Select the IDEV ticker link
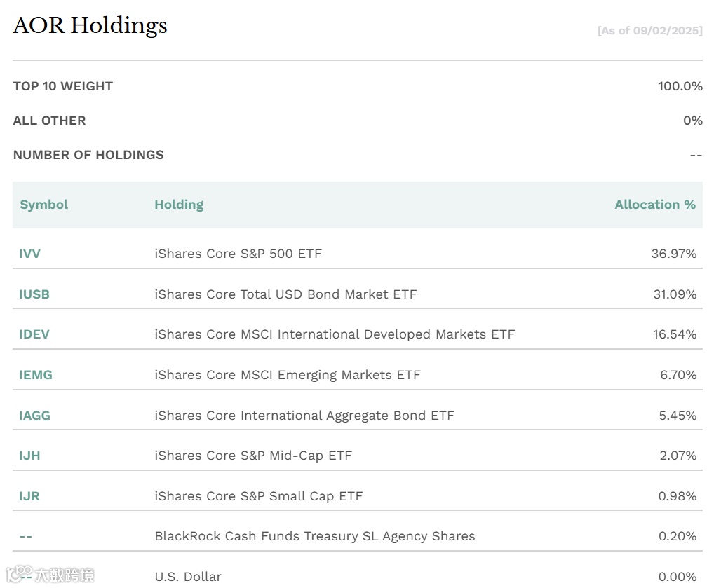The height and width of the screenshot is (588, 721). (34, 334)
